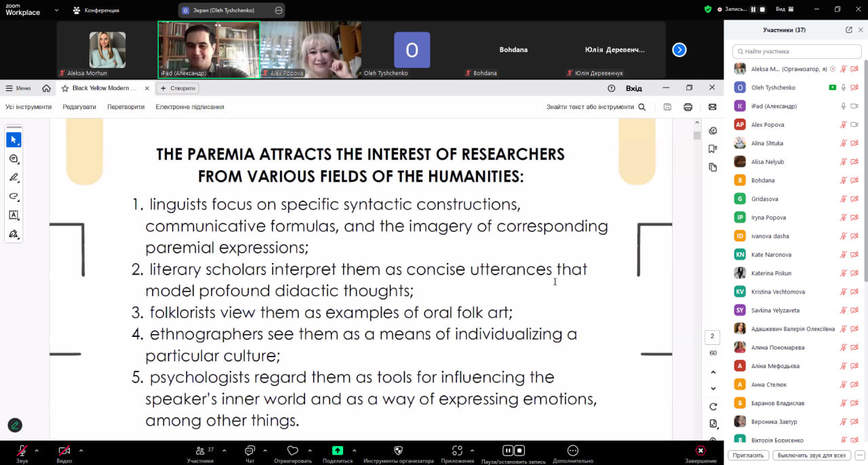Open Host tools shield icon

coord(398,454)
